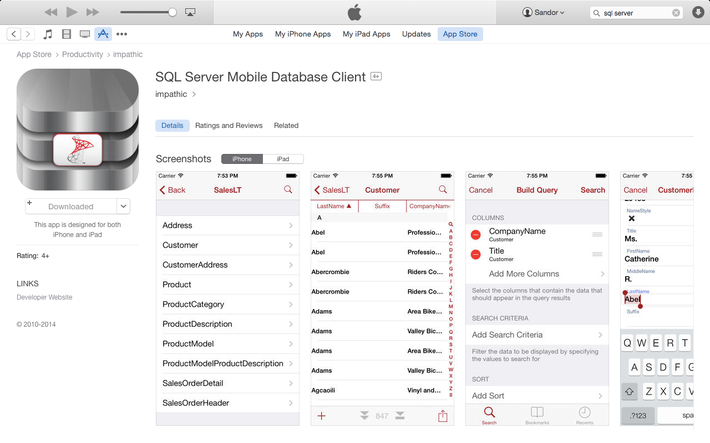Switch to the Movies library icon
Image resolution: width=710 pixels, height=443 pixels.
[x=67, y=34]
